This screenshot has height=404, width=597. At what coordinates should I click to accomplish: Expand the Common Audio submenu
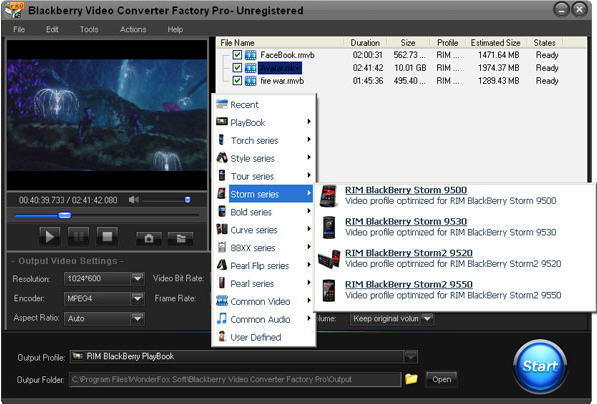coord(264,319)
